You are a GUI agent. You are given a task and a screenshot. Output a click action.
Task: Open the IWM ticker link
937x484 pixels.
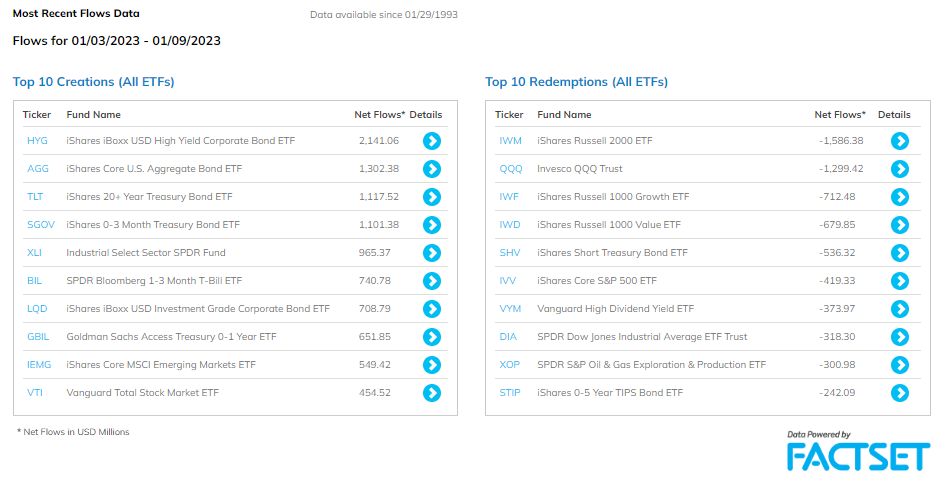coord(510,141)
